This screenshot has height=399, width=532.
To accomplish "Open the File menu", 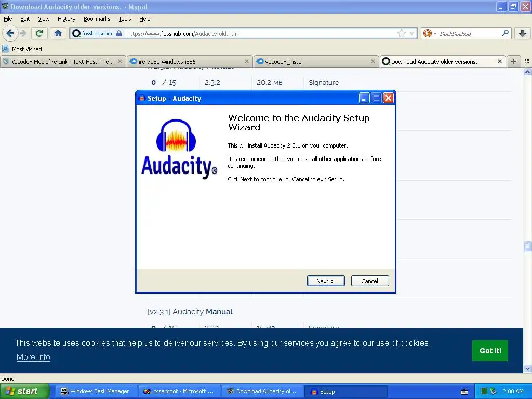I will [8, 19].
